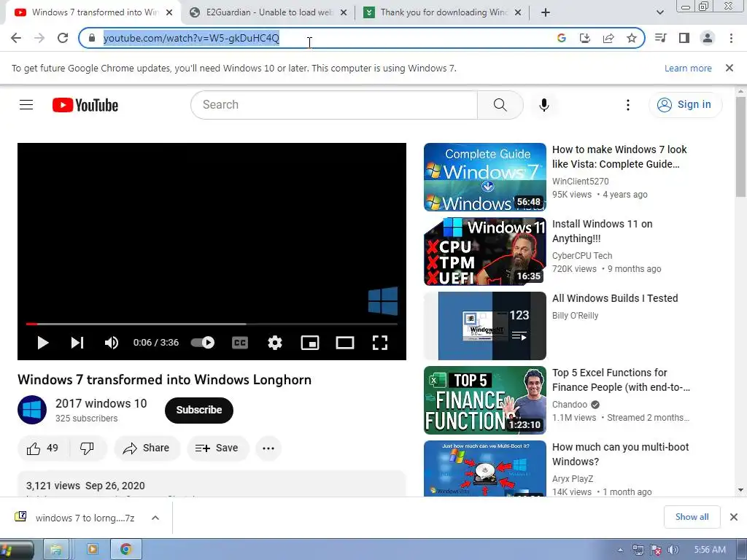Switch to the Thank you for downloading tab
Viewport: 747px width, 560px height.
coord(443,12)
